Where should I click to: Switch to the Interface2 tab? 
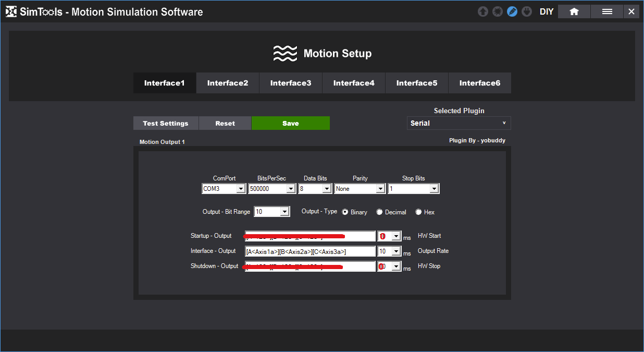[228, 83]
